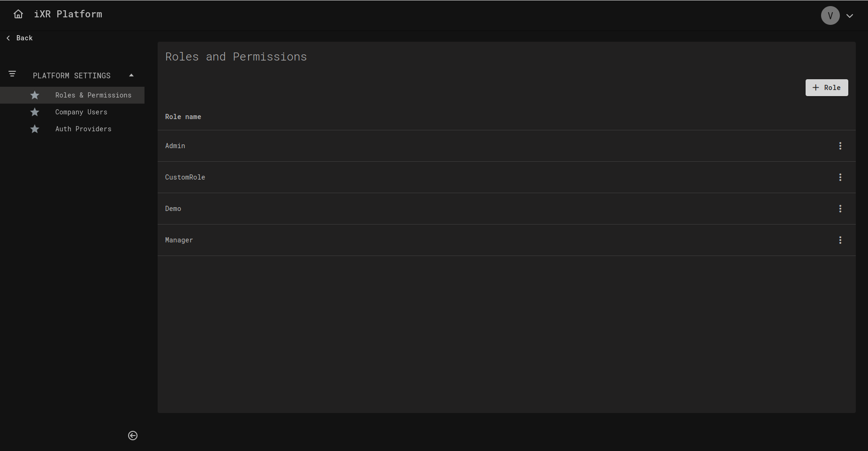Add a new Role
868x451 pixels.
[x=826, y=88]
